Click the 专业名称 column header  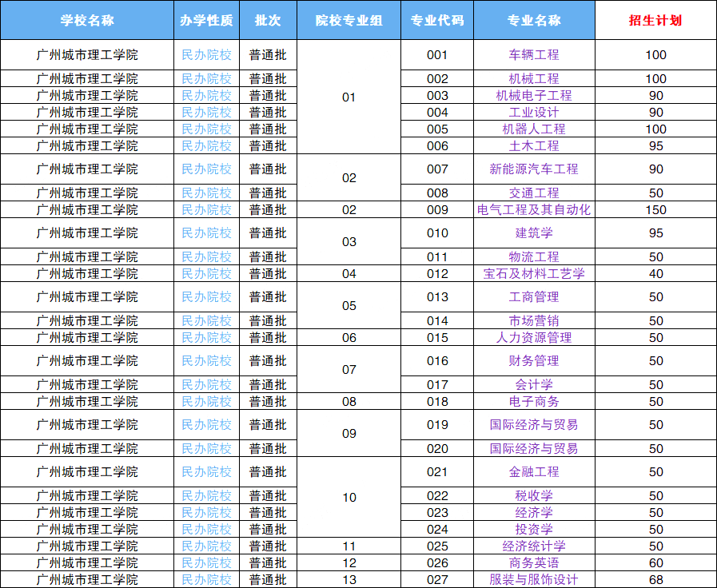click(x=534, y=20)
